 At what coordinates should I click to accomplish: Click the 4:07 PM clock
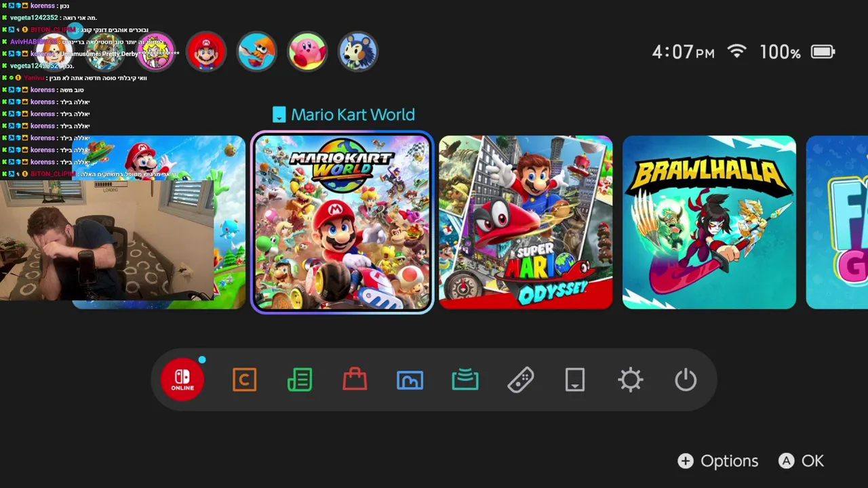683,52
